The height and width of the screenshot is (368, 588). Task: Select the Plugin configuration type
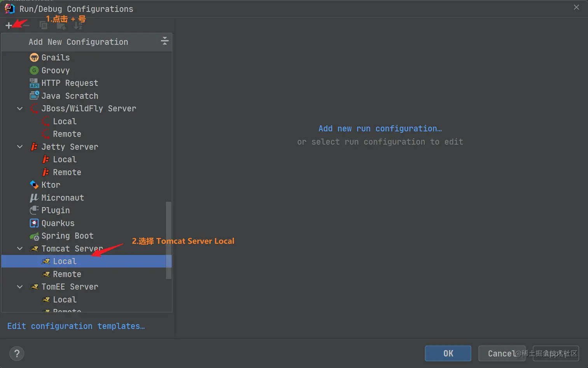point(86,210)
